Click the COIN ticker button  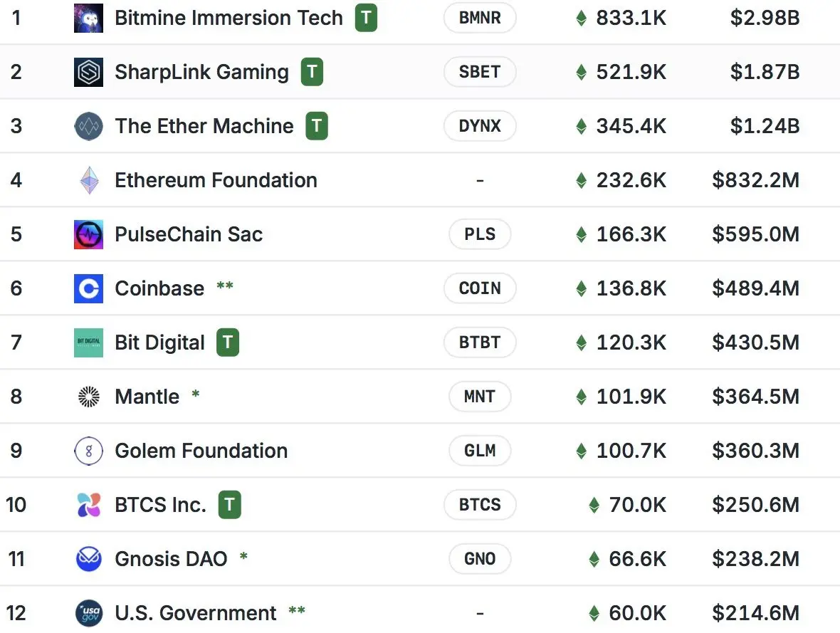(x=480, y=288)
